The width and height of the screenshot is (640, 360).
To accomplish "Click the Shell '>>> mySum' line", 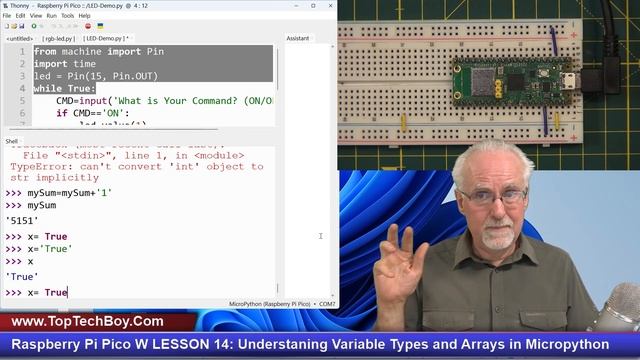I will pos(31,205).
